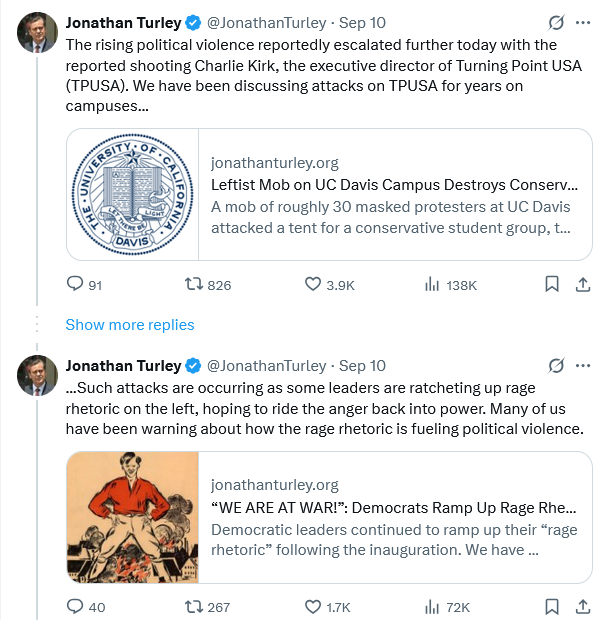Bookmark the first tweet about TPUSA
The width and height of the screenshot is (608, 620).
[551, 285]
